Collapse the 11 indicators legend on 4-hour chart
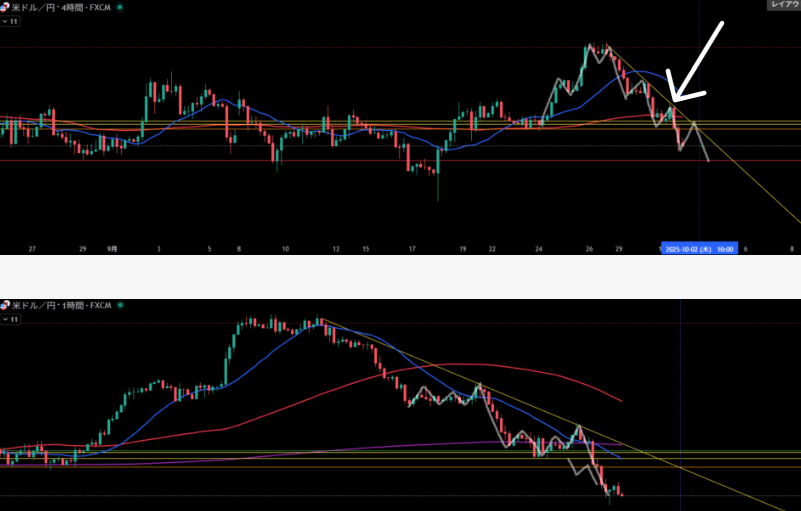The image size is (801, 511). click(10, 20)
